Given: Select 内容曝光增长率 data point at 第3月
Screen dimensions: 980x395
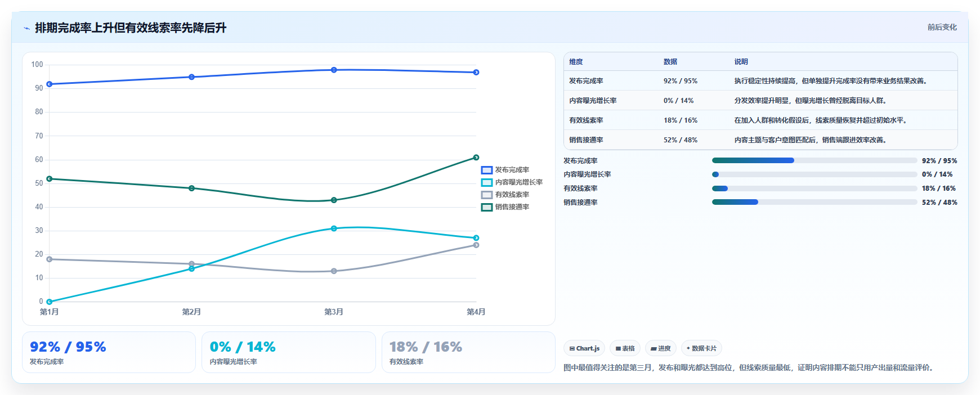Looking at the screenshot, I should [x=334, y=228].
